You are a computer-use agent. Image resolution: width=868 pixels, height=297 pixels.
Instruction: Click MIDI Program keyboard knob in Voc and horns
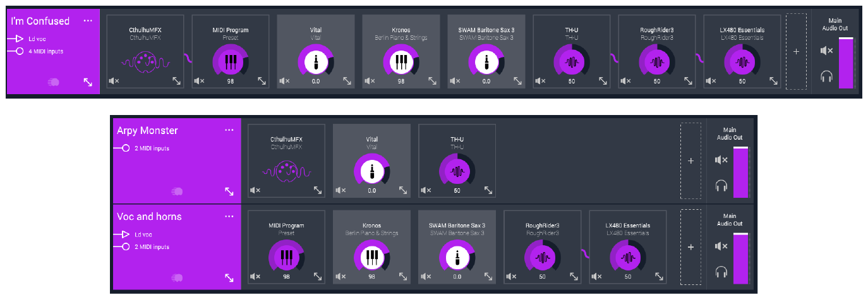pos(286,258)
